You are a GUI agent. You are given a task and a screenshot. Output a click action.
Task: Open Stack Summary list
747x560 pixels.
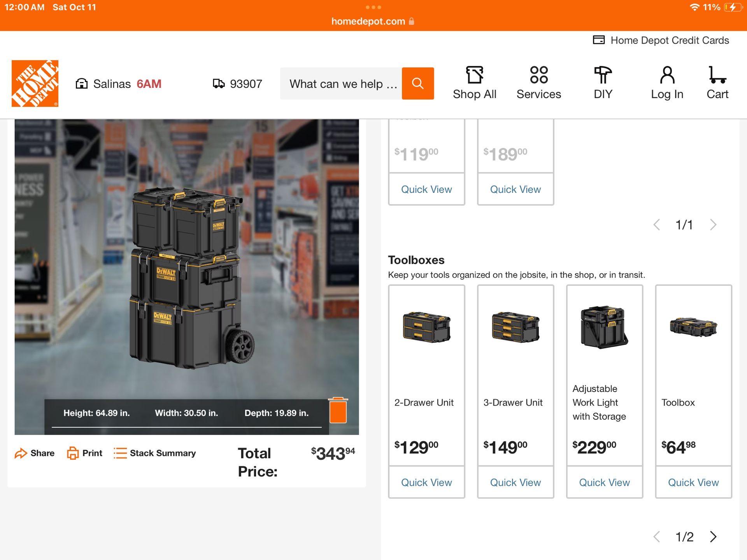click(x=154, y=453)
